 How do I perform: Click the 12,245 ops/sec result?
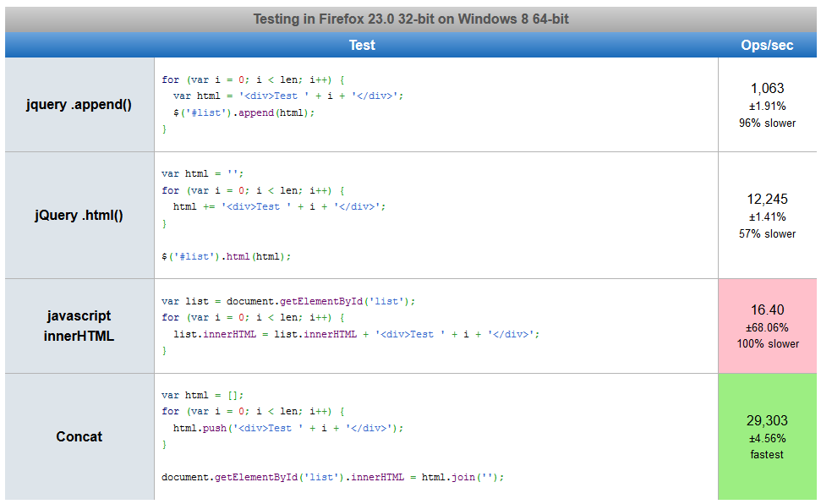tap(767, 199)
